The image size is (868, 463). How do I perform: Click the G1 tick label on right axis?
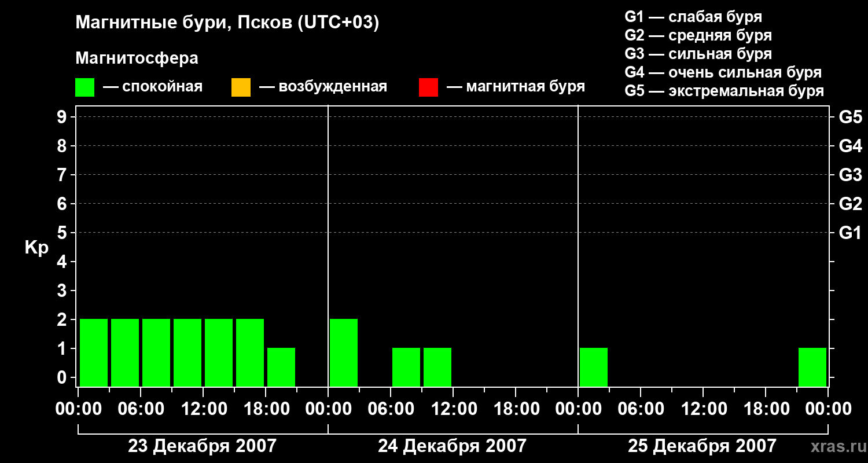[x=850, y=233]
